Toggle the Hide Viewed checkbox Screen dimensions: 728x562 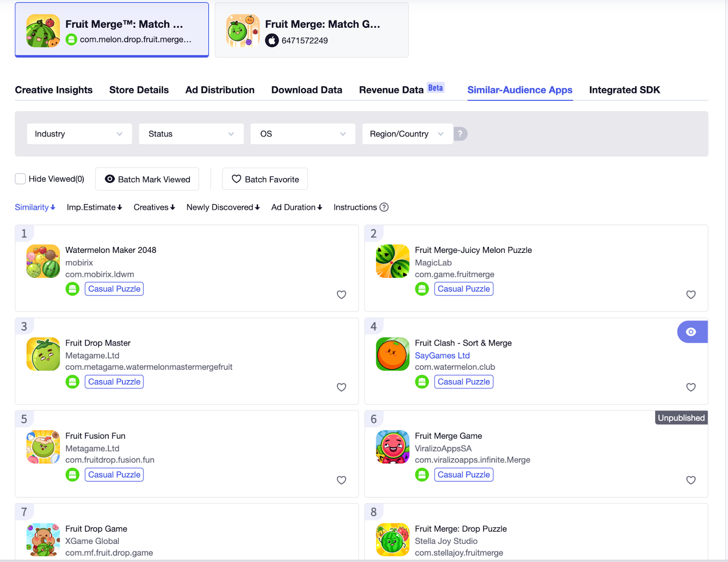(x=20, y=179)
